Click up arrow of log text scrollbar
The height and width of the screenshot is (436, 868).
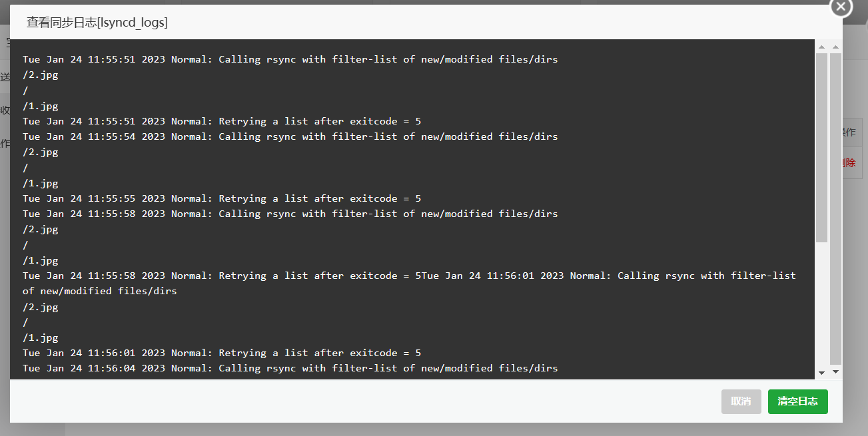pos(821,47)
